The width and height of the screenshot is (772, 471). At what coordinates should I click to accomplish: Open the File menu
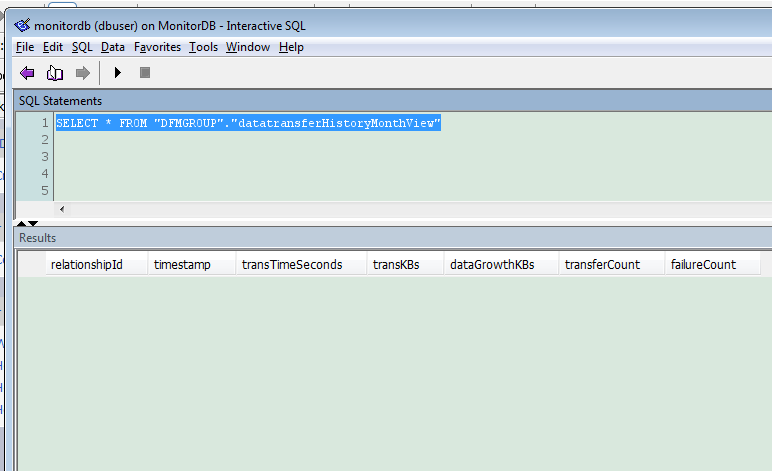(x=25, y=47)
